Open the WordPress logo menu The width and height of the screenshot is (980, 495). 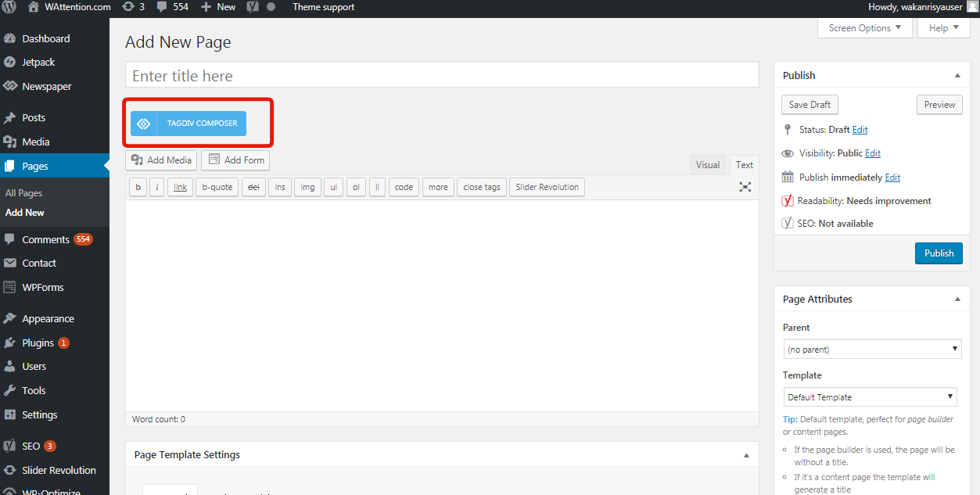click(9, 7)
